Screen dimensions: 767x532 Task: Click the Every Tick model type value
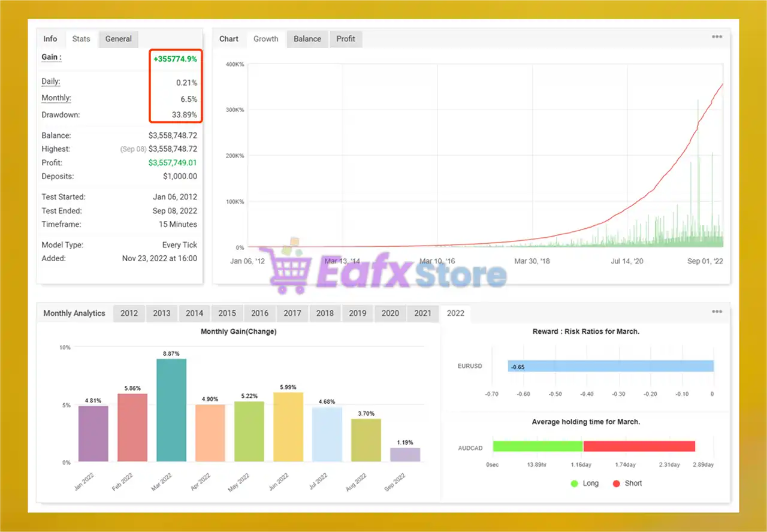[x=180, y=245]
